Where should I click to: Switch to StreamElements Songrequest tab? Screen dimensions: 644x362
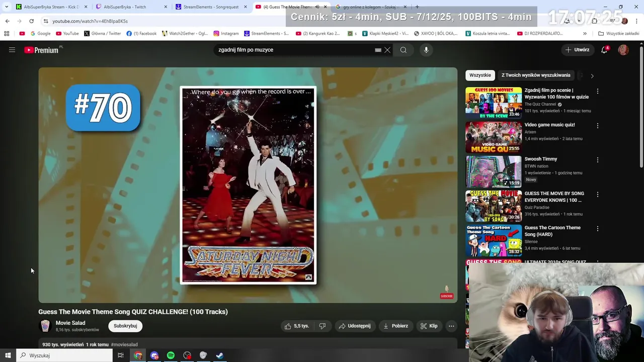211,7
